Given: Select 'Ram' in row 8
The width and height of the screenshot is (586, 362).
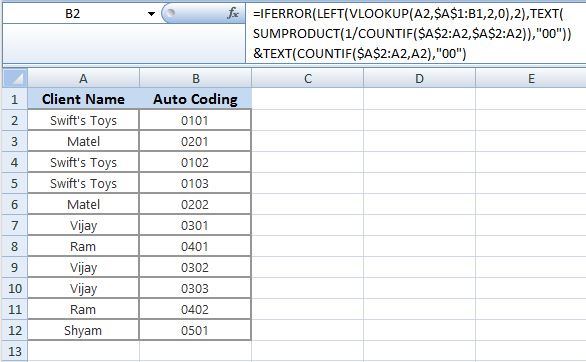Looking at the screenshot, I should click(83, 246).
